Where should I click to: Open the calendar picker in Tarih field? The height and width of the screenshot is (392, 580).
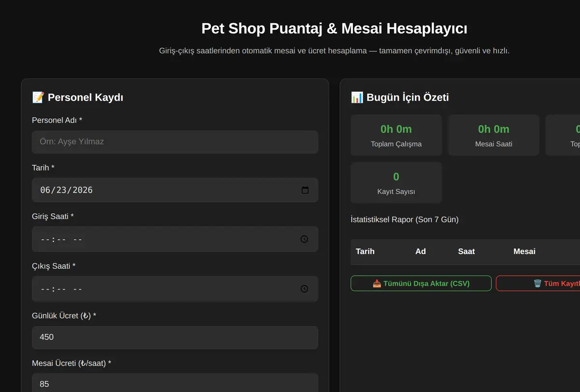pos(305,190)
